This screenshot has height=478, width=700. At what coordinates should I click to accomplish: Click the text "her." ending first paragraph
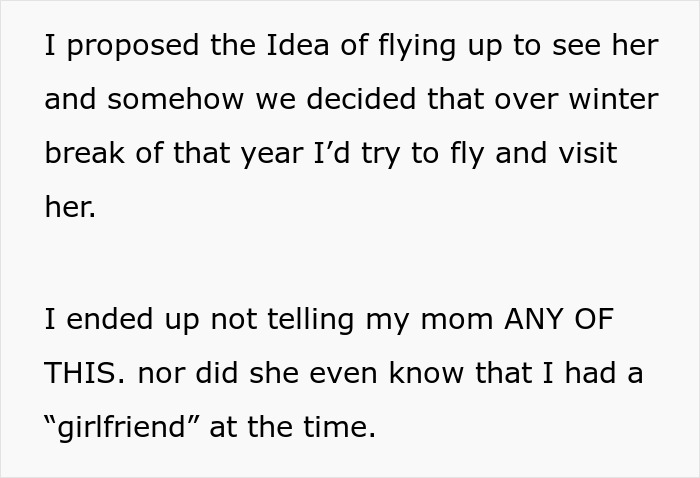click(70, 206)
